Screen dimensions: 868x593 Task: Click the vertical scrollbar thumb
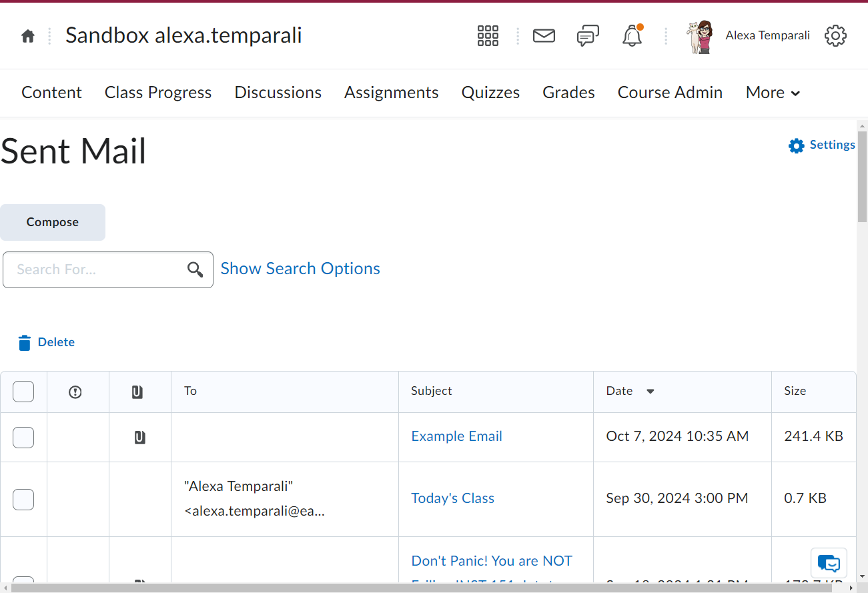862,177
